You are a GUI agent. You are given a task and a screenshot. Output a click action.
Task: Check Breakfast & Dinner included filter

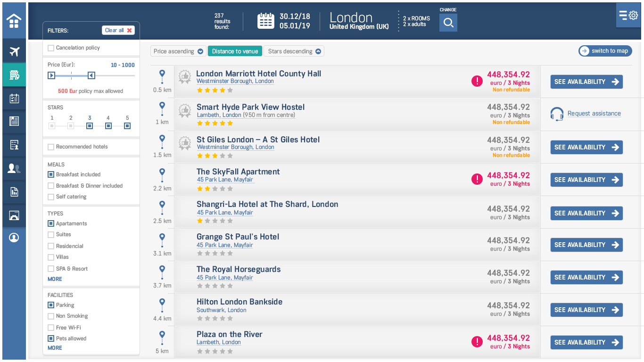point(51,186)
